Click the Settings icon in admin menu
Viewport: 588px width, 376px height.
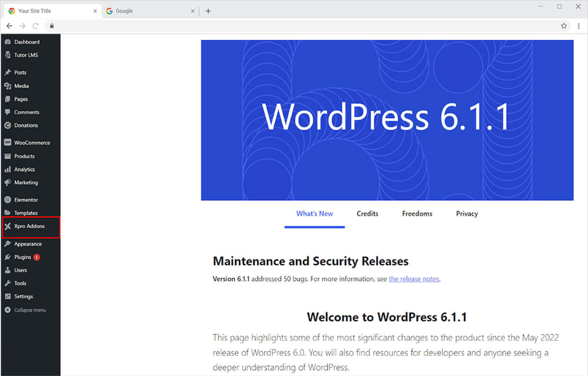click(x=7, y=296)
